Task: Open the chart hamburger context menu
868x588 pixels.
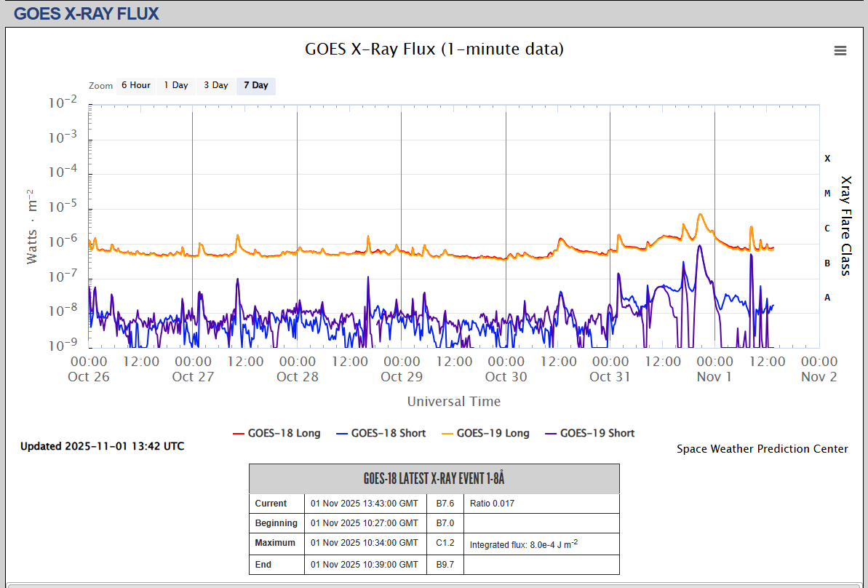Action: 840,50
